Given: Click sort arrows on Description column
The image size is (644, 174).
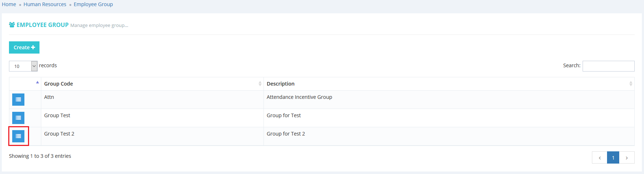Looking at the screenshot, I should click(630, 84).
